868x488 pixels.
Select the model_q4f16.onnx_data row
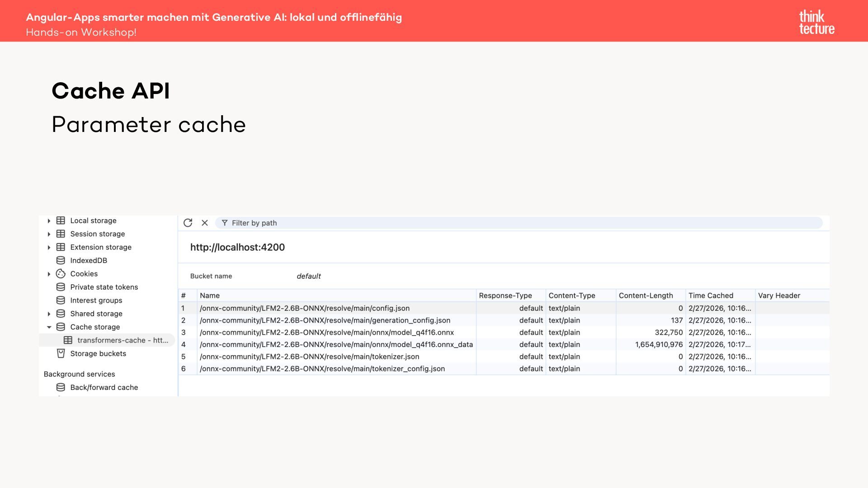point(336,344)
